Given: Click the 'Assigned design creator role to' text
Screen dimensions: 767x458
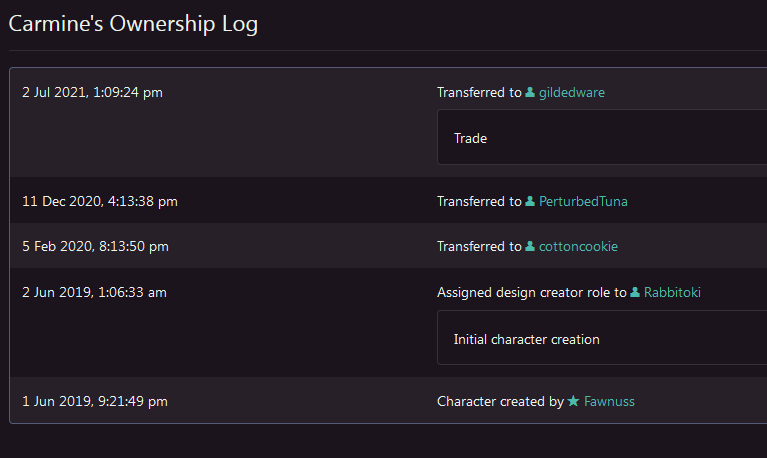Looking at the screenshot, I should [x=531, y=293].
